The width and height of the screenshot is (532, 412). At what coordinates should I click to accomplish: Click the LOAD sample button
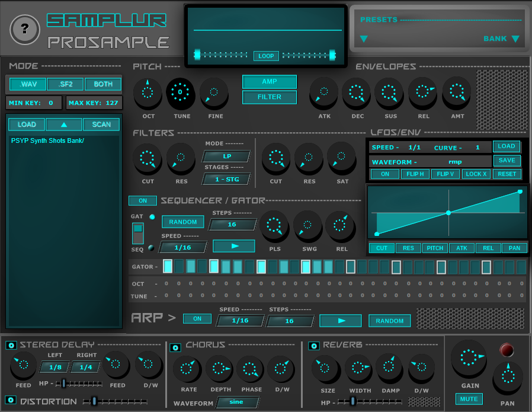coord(27,124)
